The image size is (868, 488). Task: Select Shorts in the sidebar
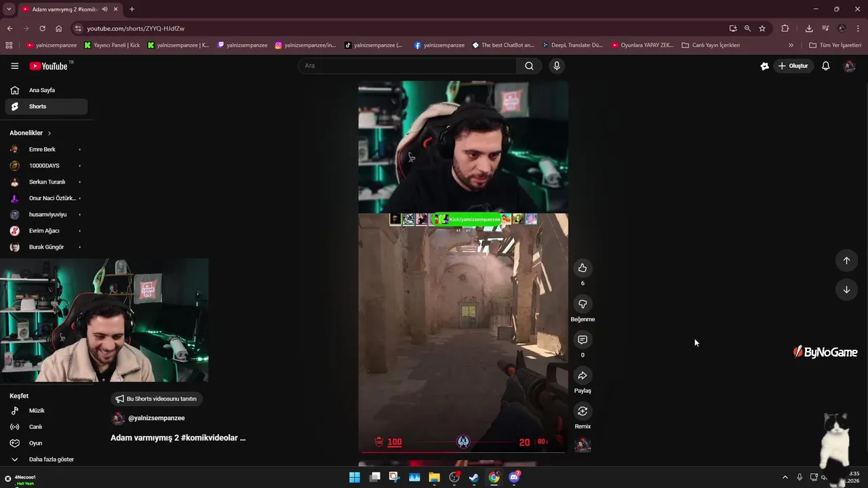pyautogui.click(x=46, y=106)
